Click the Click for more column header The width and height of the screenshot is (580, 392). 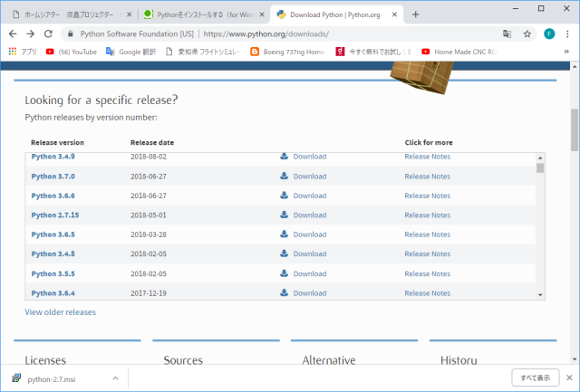(x=429, y=142)
